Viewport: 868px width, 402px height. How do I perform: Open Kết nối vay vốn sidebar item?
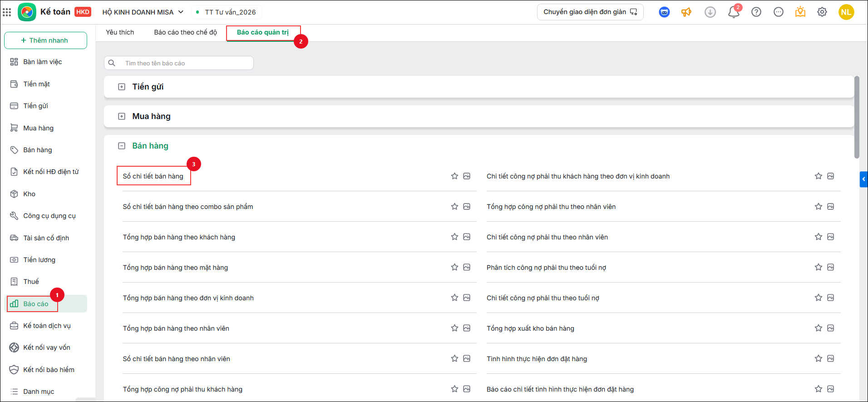coord(45,347)
